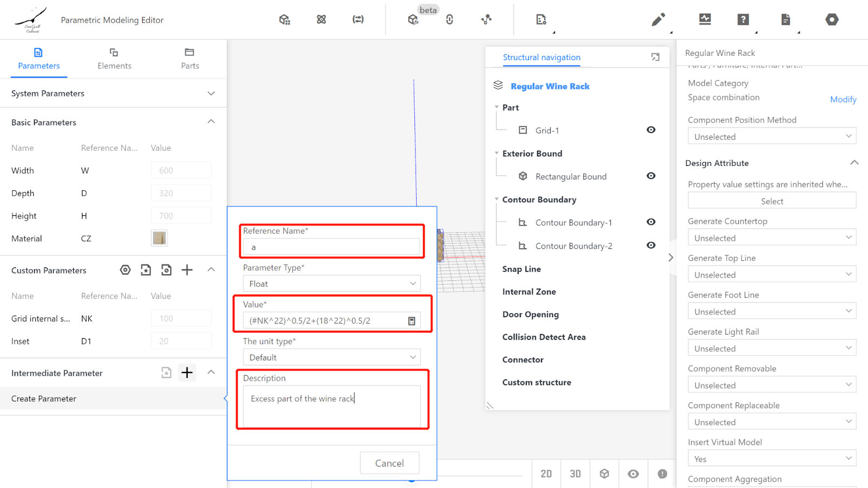Screen dimensions: 868x488
Task: Click the plus icon beside Intermediate Parameter
Action: (187, 373)
